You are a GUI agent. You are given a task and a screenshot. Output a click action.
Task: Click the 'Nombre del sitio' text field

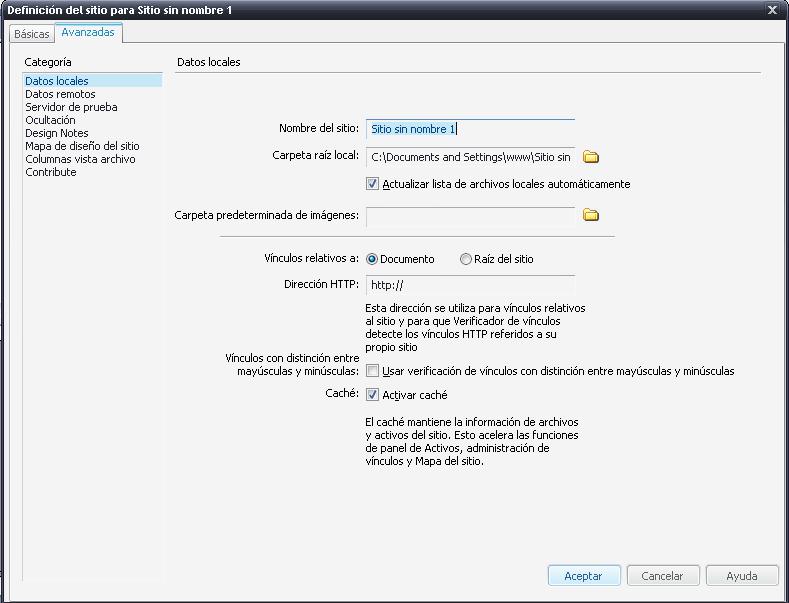470,129
